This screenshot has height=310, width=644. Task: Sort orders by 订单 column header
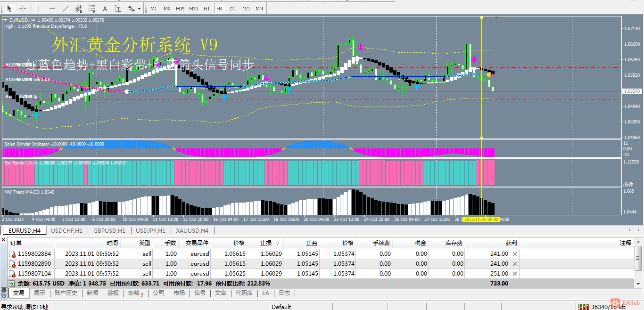coord(31,243)
